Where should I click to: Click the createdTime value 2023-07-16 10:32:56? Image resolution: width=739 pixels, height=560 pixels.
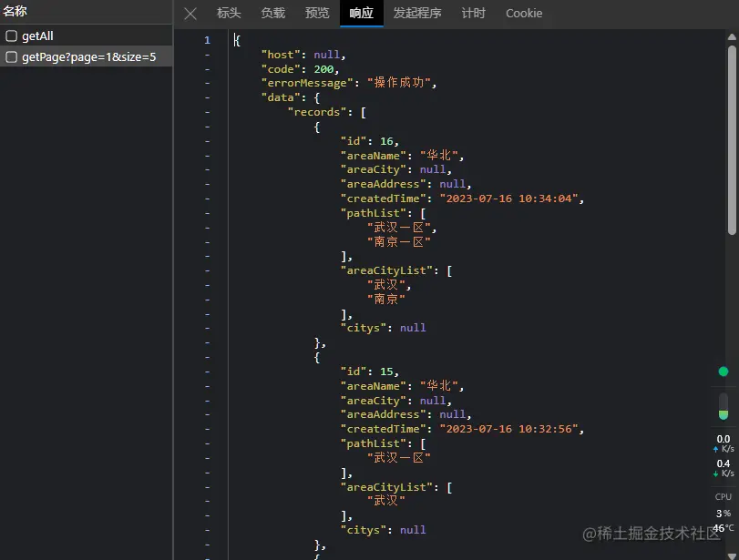(508, 429)
